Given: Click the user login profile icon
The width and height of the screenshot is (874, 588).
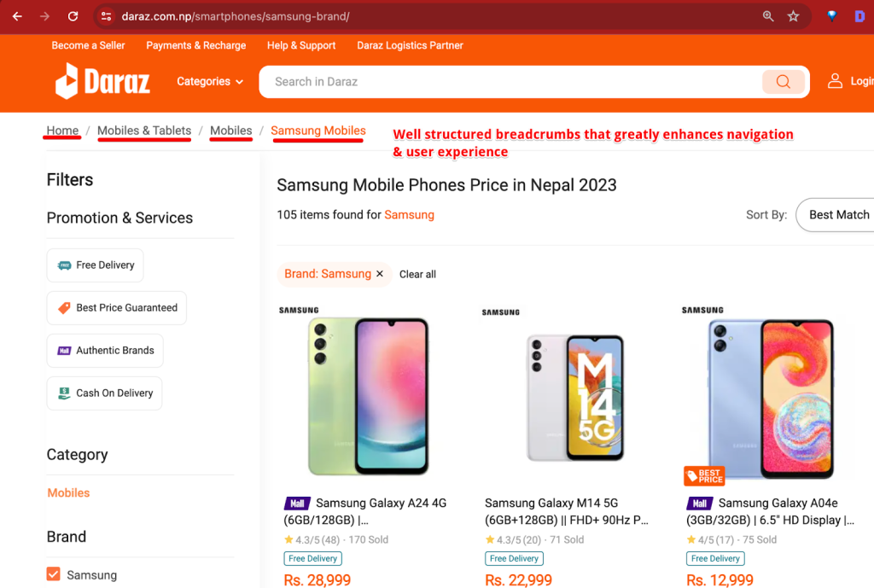Looking at the screenshot, I should [835, 81].
